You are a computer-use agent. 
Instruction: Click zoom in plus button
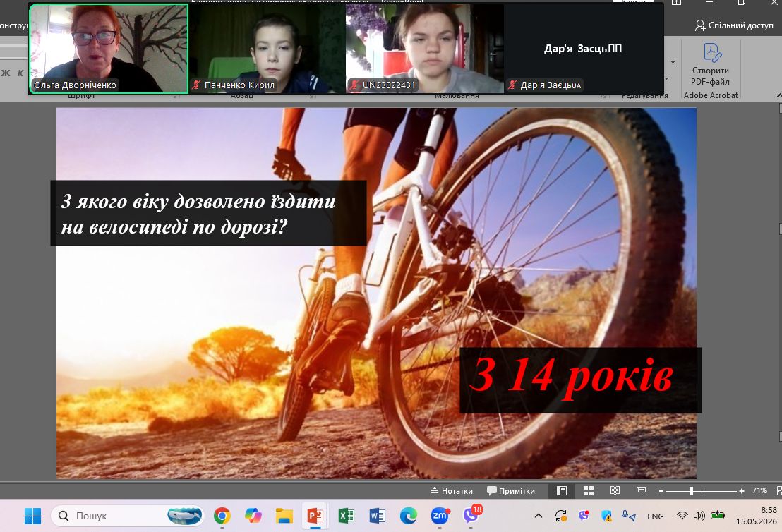click(742, 491)
